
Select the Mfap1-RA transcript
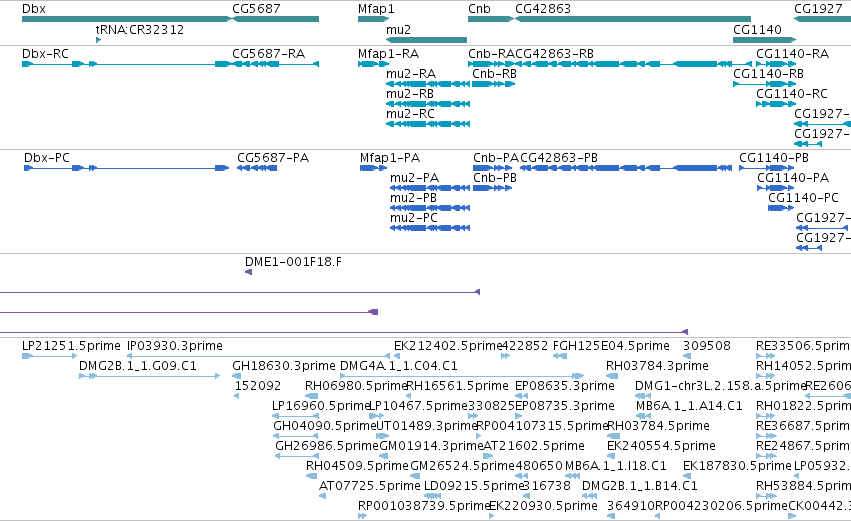[x=373, y=64]
